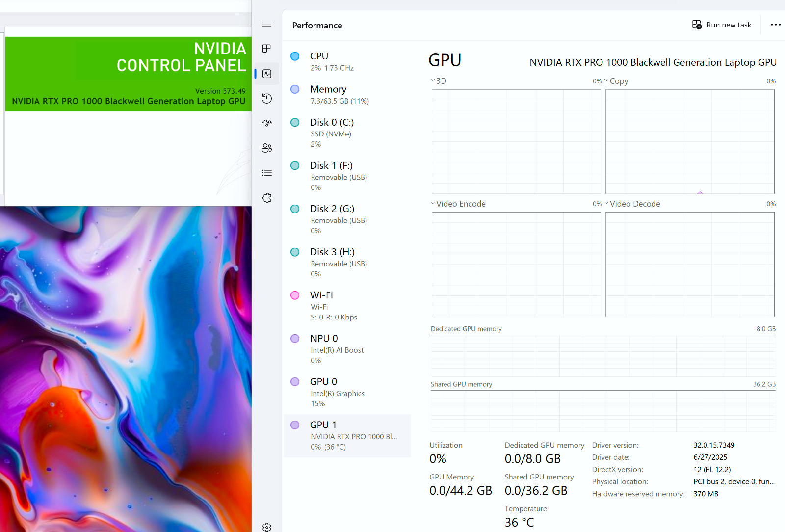
Task: Open the Startup apps page icon
Action: (x=266, y=123)
